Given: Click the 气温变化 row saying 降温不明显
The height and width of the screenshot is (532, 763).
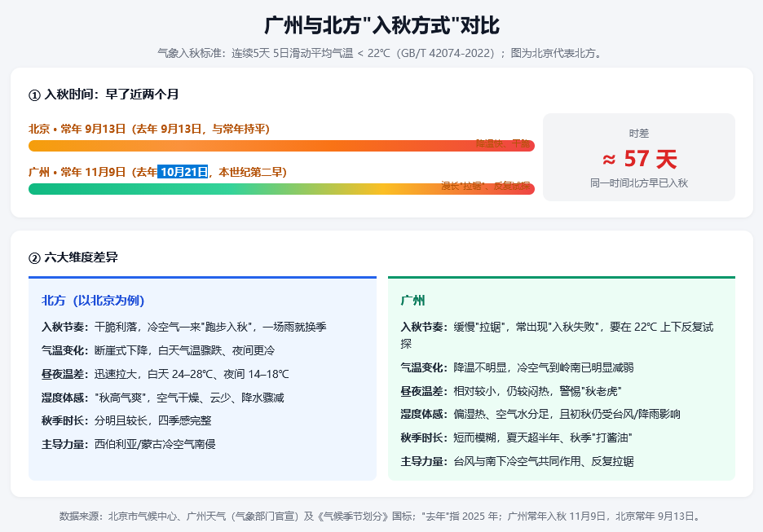Looking at the screenshot, I should pyautogui.click(x=518, y=367).
